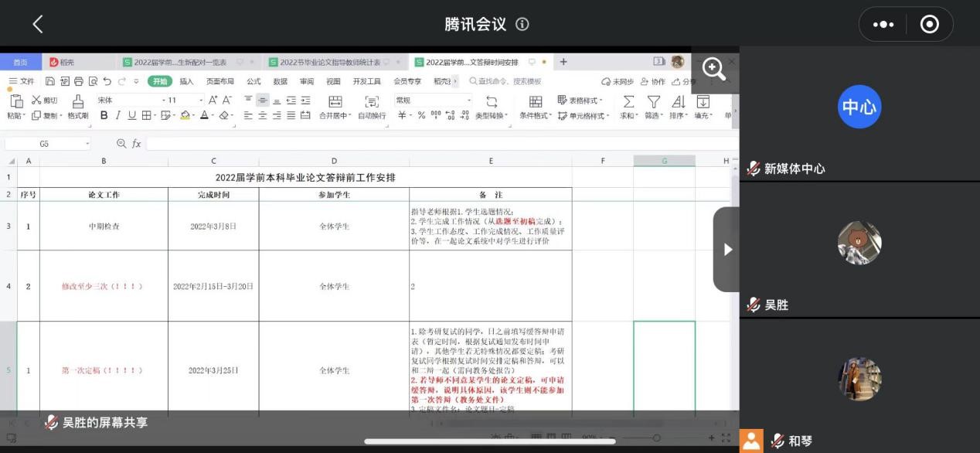This screenshot has height=453, width=980.
Task: Toggle italic formatting button
Action: tap(118, 115)
